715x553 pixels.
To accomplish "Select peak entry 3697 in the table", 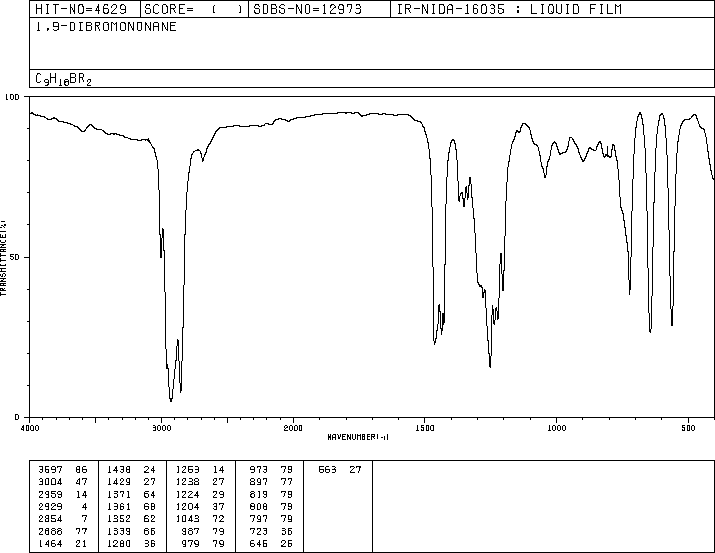I will [63, 470].
